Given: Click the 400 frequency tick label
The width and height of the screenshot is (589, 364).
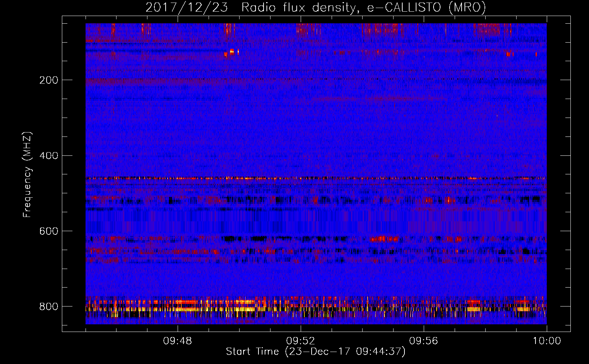Looking at the screenshot, I should tap(48, 156).
